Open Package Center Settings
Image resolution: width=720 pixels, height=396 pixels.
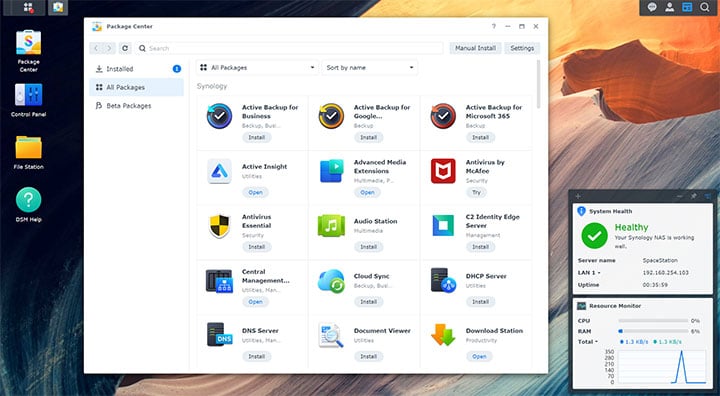(522, 48)
